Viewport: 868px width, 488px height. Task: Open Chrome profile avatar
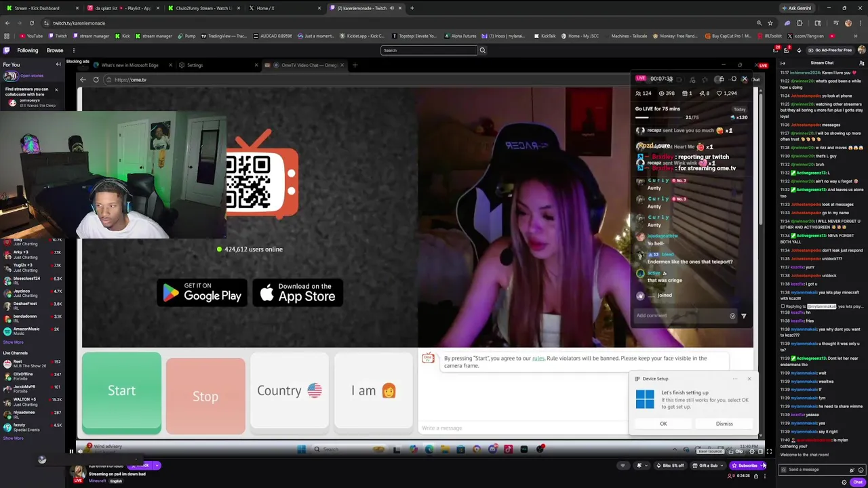pyautogui.click(x=848, y=23)
